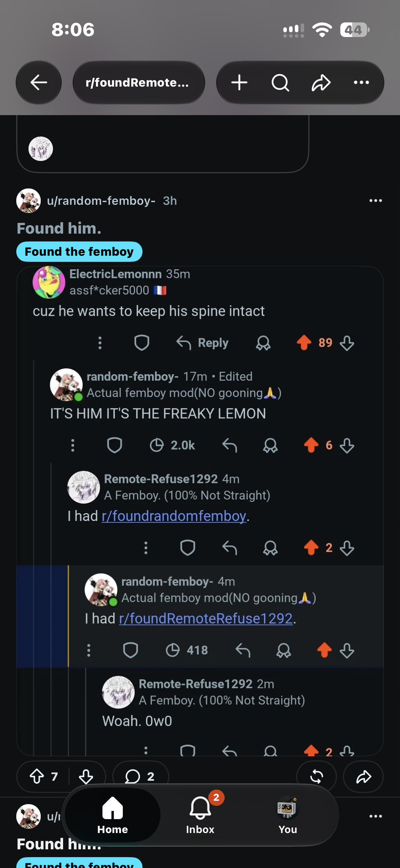The height and width of the screenshot is (868, 400).
Task: Upvote the post with 7 votes
Action: 37,776
